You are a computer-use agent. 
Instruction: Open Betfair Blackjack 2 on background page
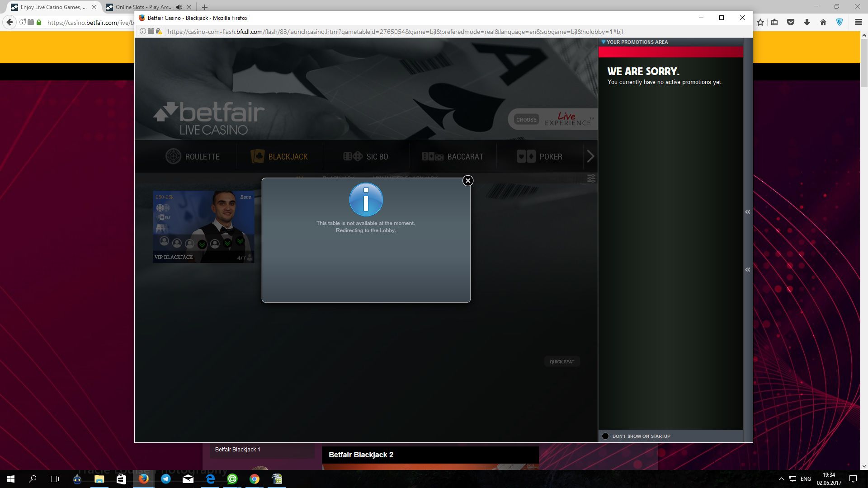click(361, 455)
